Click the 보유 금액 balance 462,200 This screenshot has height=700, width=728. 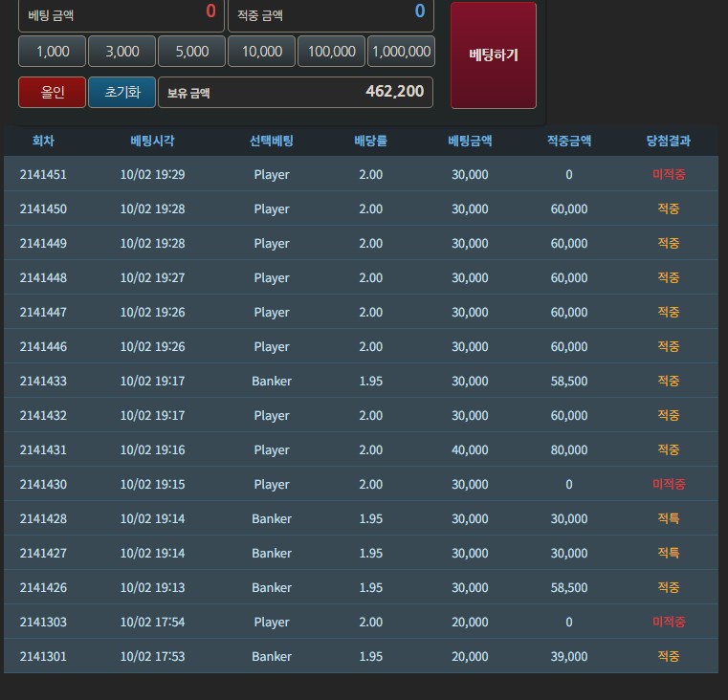[x=296, y=92]
